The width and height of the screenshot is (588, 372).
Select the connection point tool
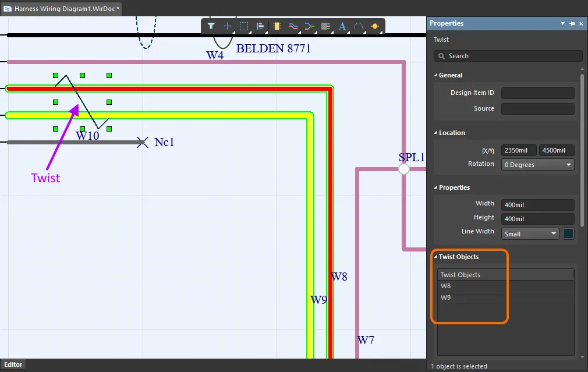tap(376, 26)
